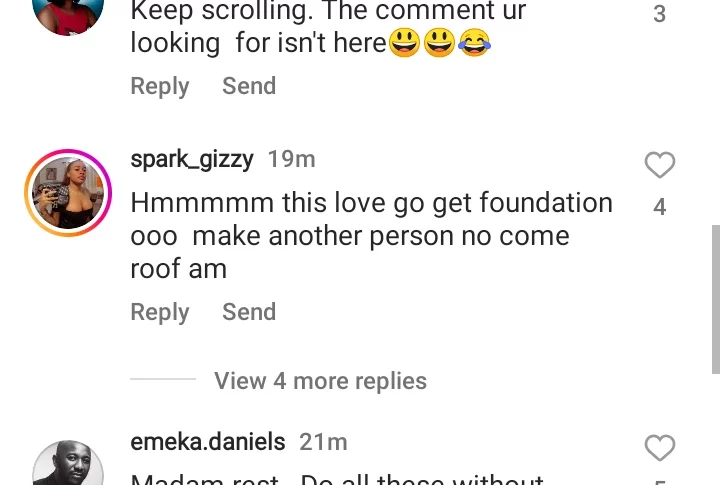
Task: Like spark_gizzy's comment with the heart
Action: (x=660, y=165)
